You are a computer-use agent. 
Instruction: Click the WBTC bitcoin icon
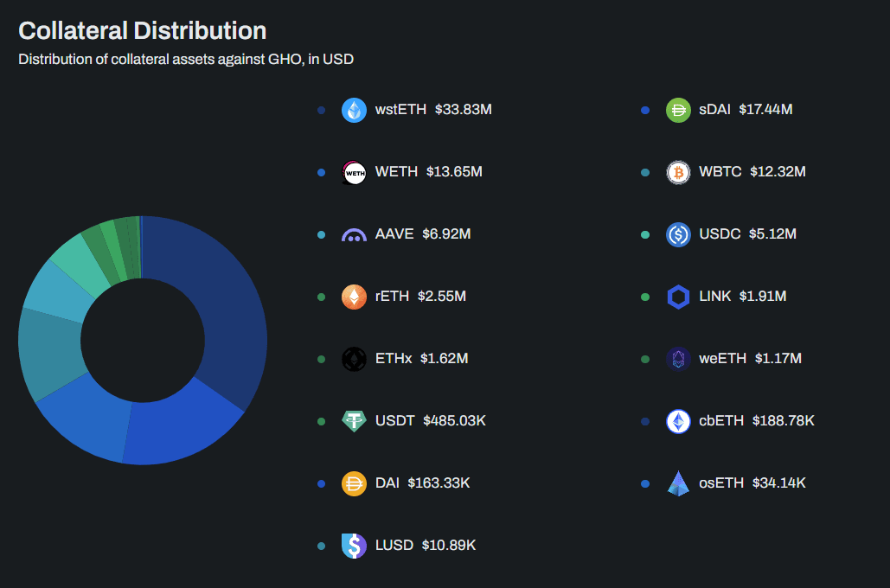pos(678,173)
